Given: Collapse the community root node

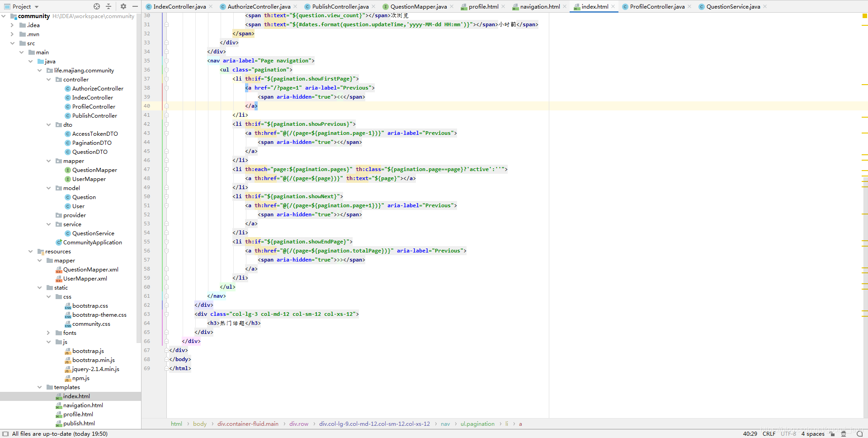Looking at the screenshot, I should pyautogui.click(x=4, y=16).
